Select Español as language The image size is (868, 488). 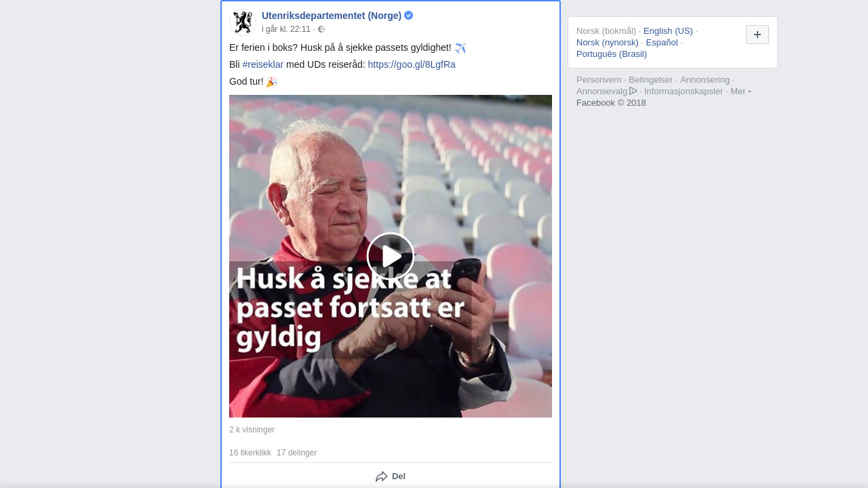tap(662, 43)
